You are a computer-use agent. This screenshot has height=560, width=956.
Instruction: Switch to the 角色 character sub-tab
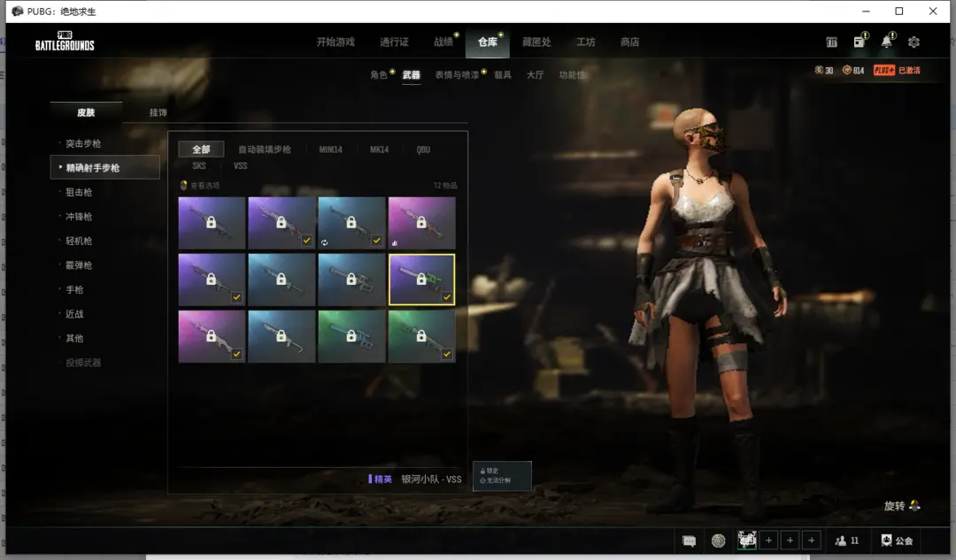(379, 75)
